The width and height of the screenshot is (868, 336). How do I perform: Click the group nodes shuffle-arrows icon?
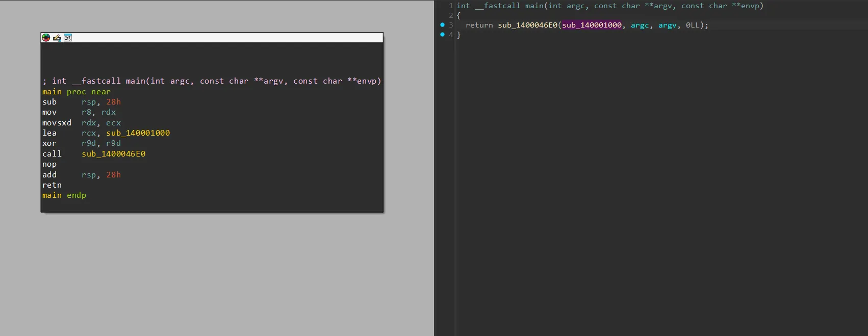pos(68,38)
